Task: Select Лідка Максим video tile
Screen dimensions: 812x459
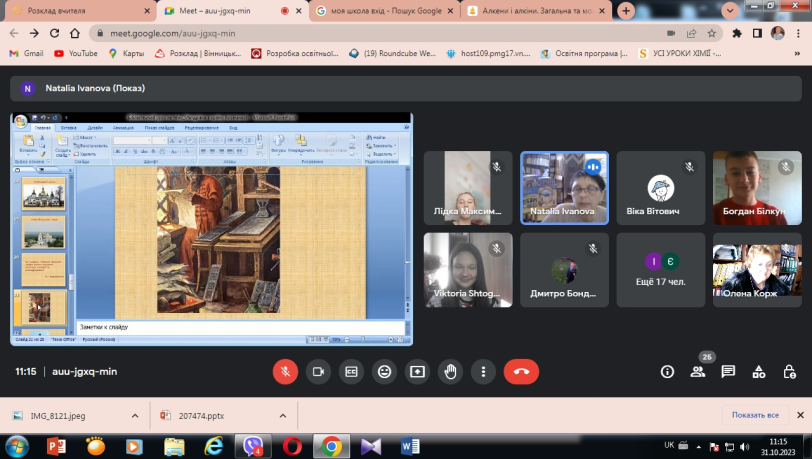Action: (x=468, y=188)
